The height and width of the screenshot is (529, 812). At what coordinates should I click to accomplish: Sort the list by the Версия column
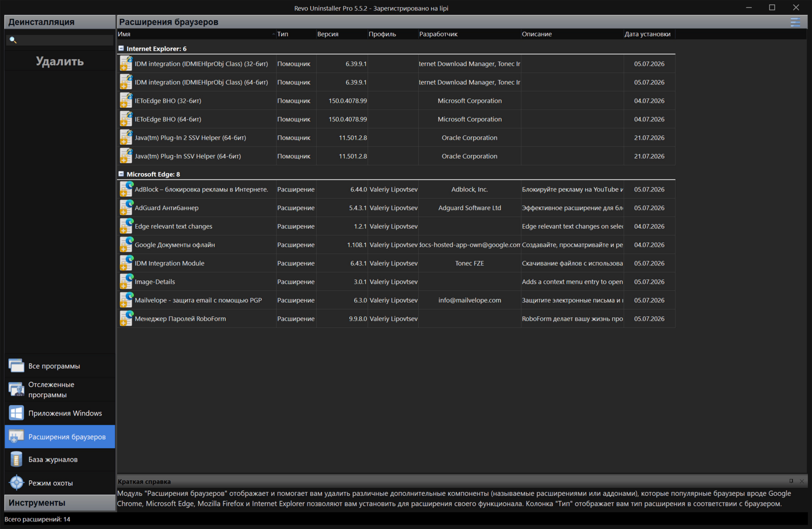pos(341,34)
